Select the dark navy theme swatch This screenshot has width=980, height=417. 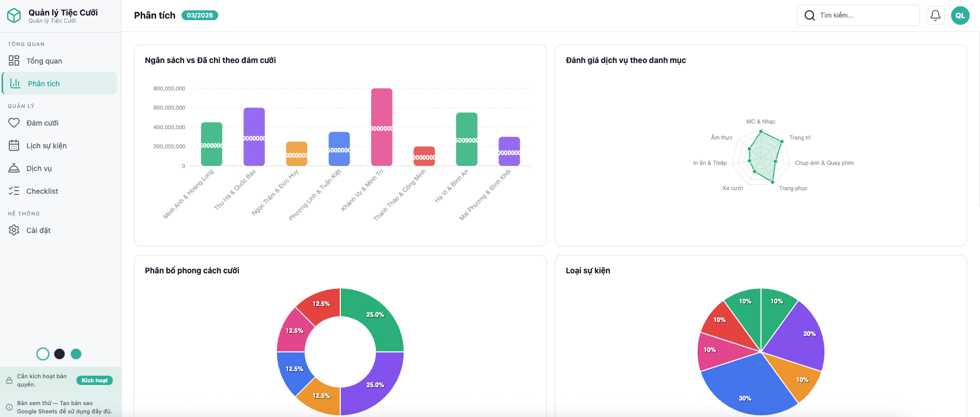pyautogui.click(x=59, y=354)
